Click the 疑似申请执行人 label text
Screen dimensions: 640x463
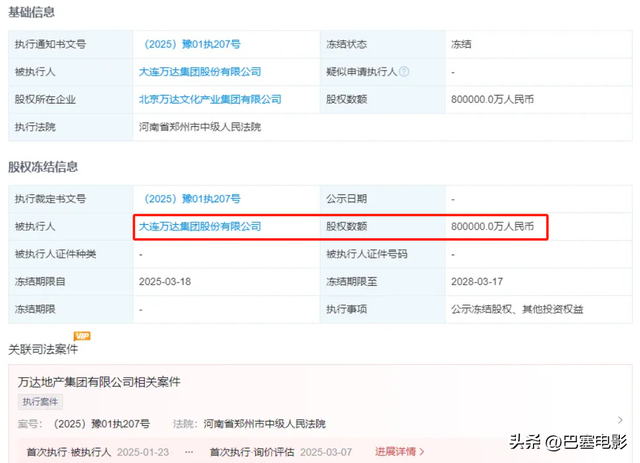coord(361,72)
